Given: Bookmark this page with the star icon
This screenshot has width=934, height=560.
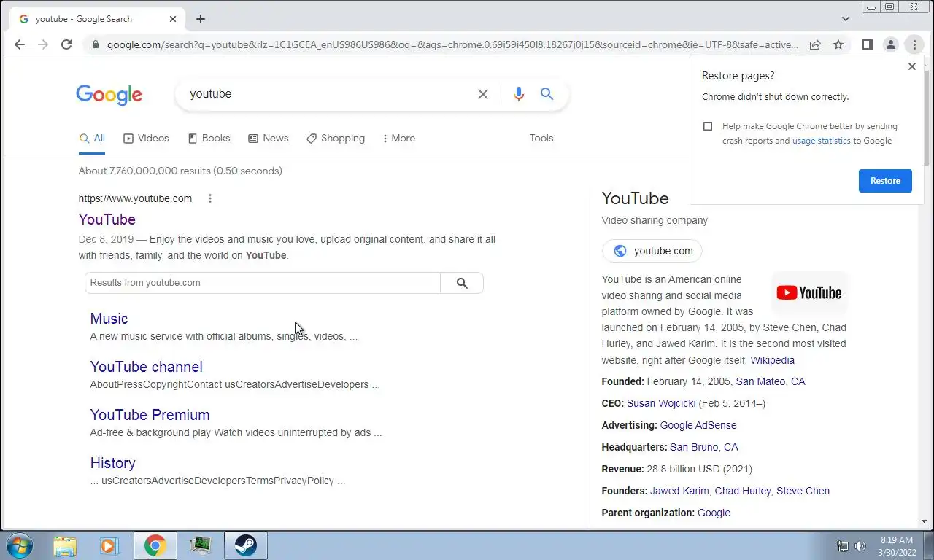Looking at the screenshot, I should (838, 44).
